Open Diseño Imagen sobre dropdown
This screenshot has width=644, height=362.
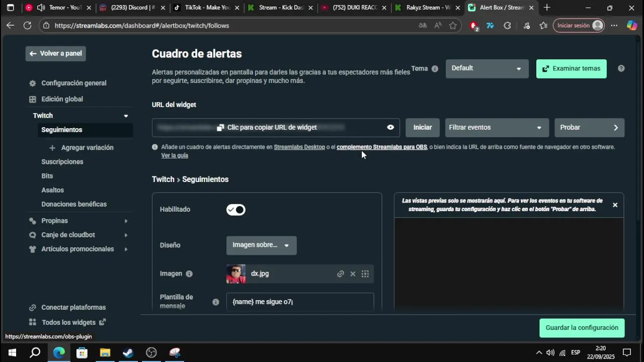[261, 245]
